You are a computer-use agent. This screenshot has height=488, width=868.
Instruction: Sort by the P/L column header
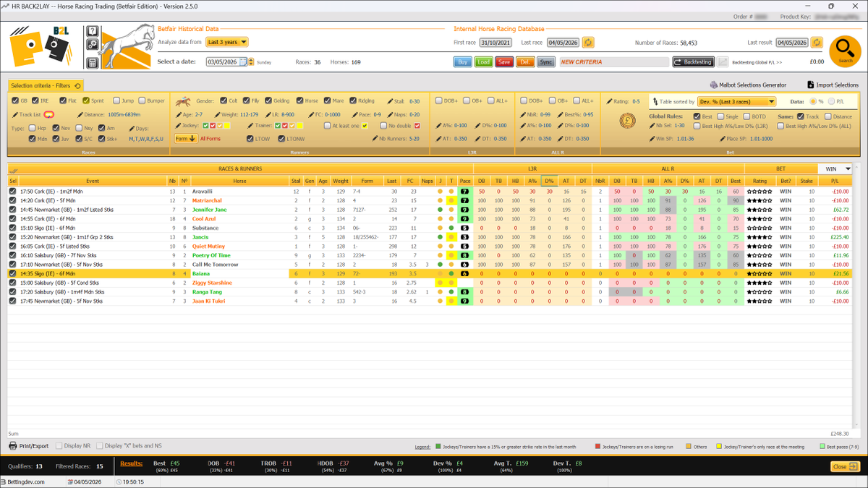(835, 181)
